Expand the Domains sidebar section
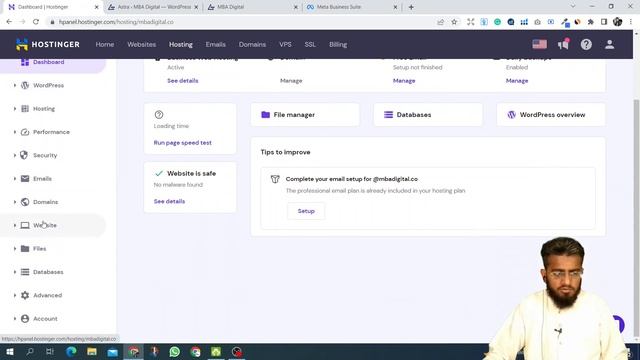Image resolution: width=640 pixels, height=360 pixels. [15, 202]
